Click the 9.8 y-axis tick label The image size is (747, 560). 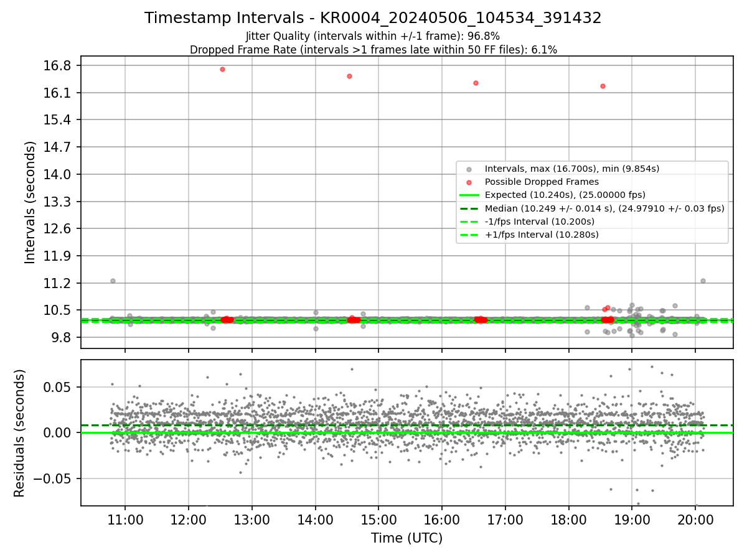point(60,337)
